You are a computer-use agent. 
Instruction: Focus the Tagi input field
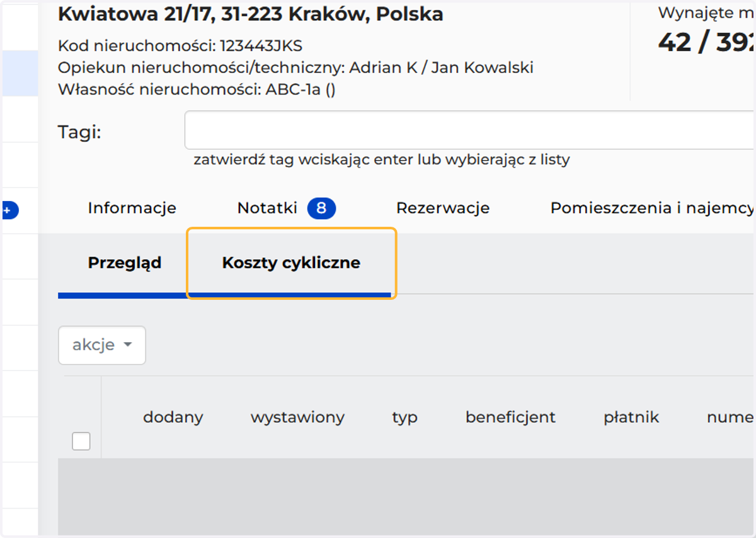(470, 130)
